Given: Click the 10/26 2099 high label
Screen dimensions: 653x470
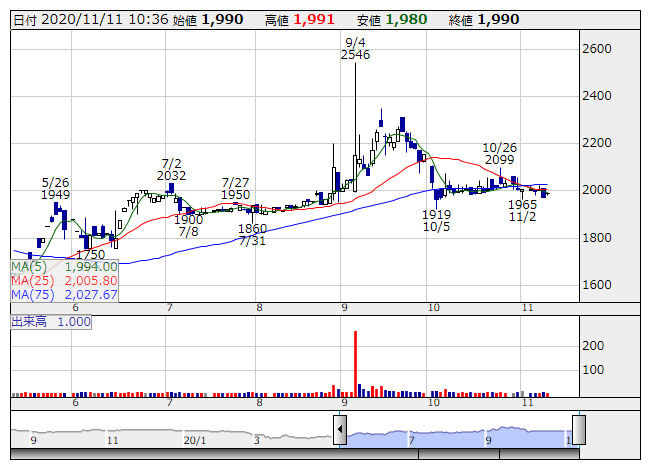Looking at the screenshot, I should point(499,153).
